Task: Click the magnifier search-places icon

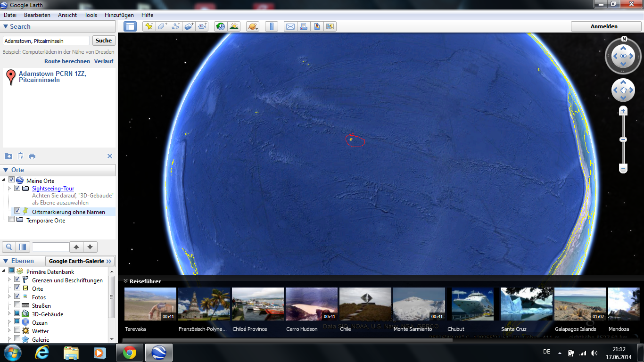Action: tap(9, 247)
